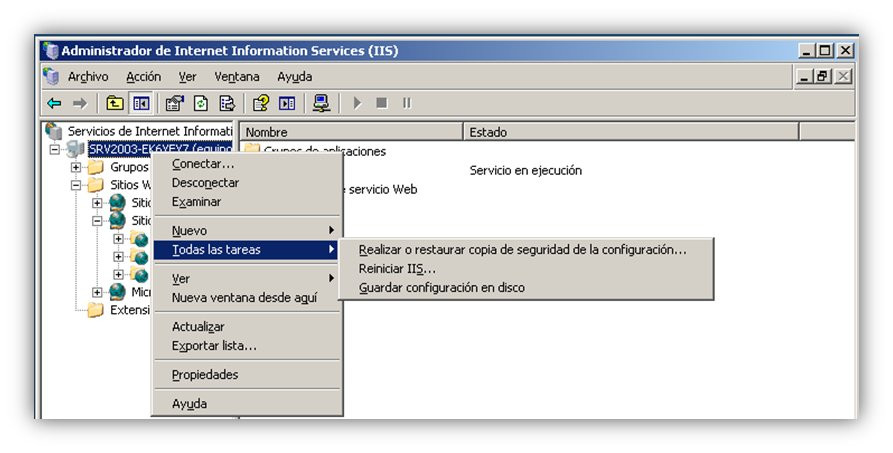Choose Exportar lista... from context menu
The height and width of the screenshot is (453, 893).
click(248, 345)
